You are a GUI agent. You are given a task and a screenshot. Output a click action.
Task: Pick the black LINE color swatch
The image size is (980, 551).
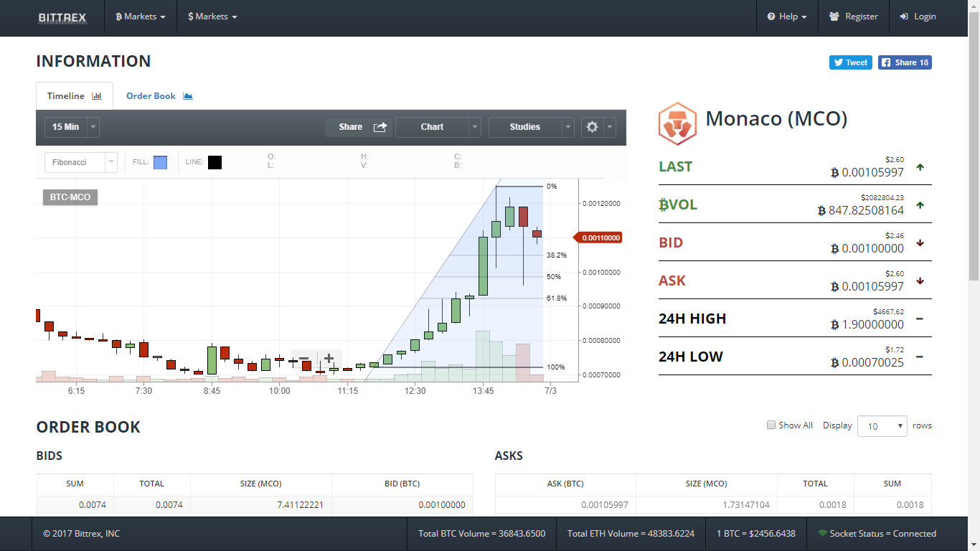click(x=215, y=162)
